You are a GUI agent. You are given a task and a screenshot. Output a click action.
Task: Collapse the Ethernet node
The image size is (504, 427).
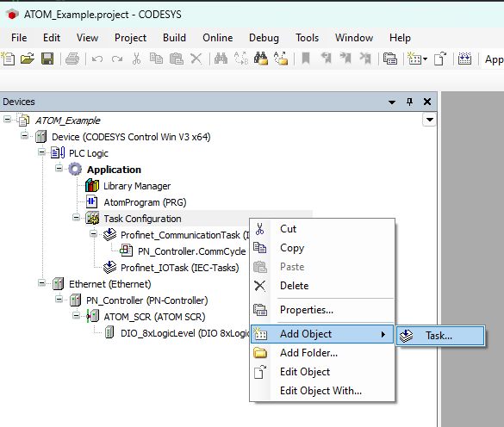(x=42, y=283)
